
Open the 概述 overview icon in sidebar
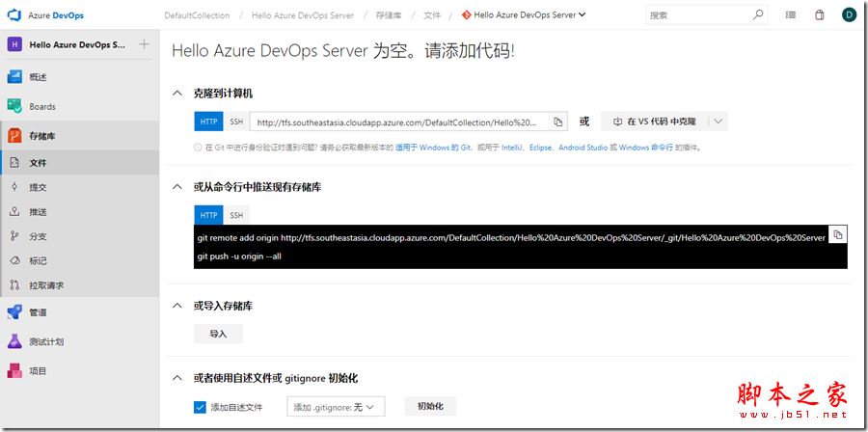click(14, 77)
